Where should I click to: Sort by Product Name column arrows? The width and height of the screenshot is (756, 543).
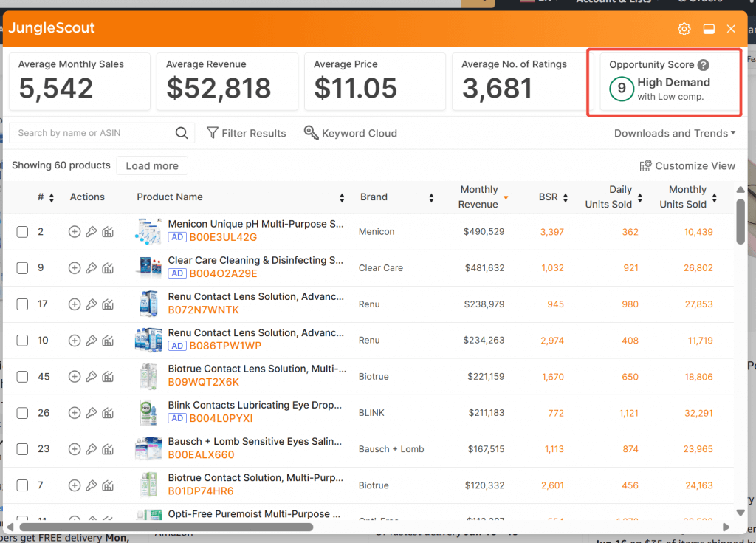click(342, 197)
